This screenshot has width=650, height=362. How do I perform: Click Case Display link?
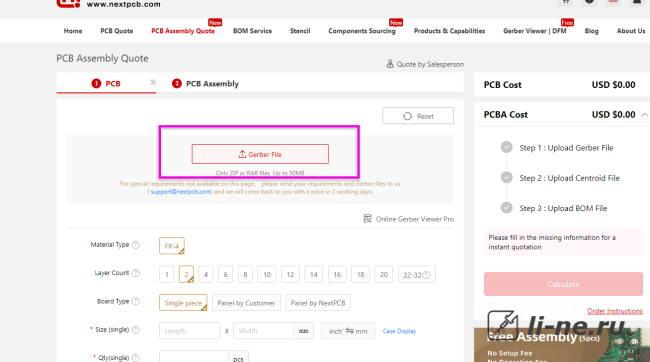coord(399,331)
